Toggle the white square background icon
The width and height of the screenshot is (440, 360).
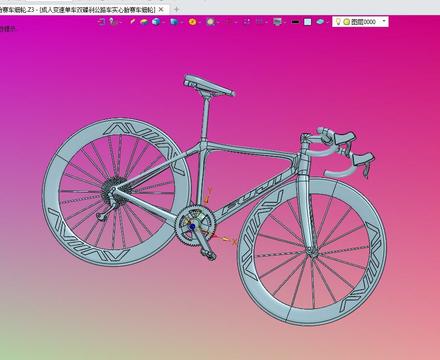click(x=308, y=22)
